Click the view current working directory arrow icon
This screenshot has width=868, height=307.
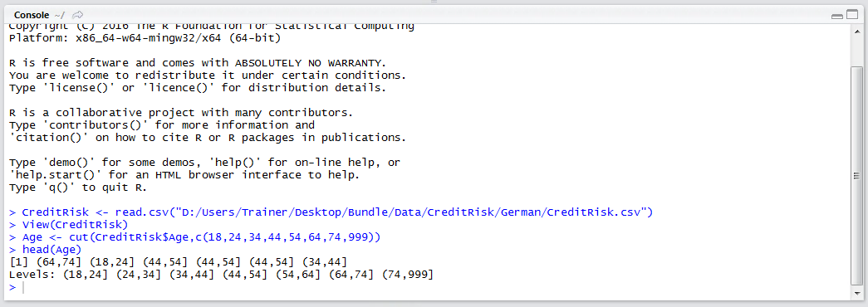point(78,15)
